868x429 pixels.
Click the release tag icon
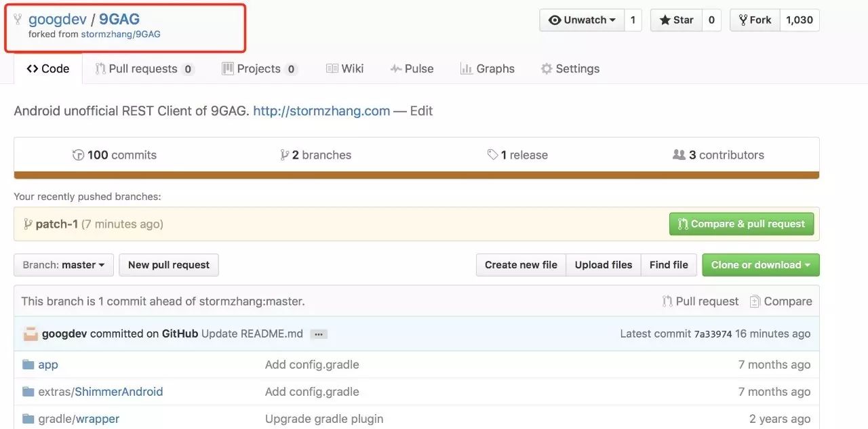[493, 155]
